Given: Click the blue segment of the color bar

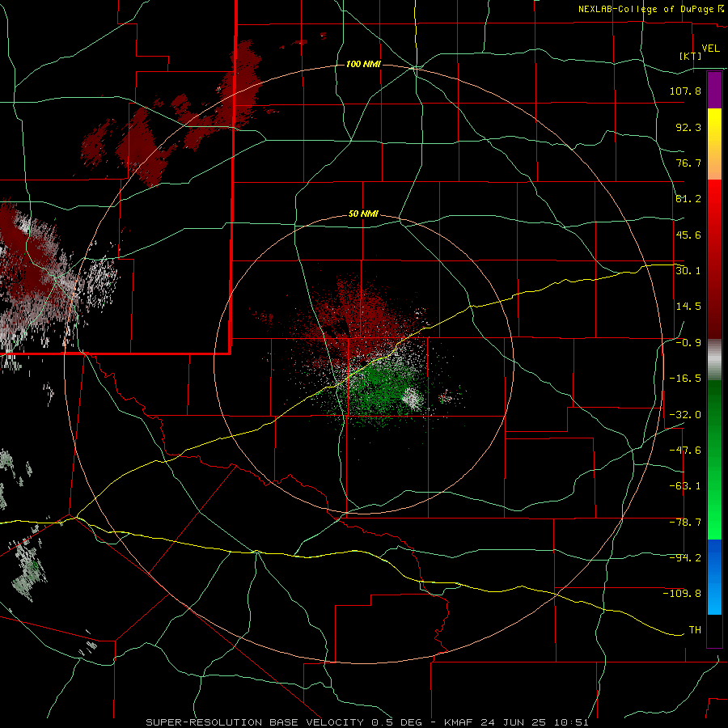Looking at the screenshot, I should [x=714, y=577].
